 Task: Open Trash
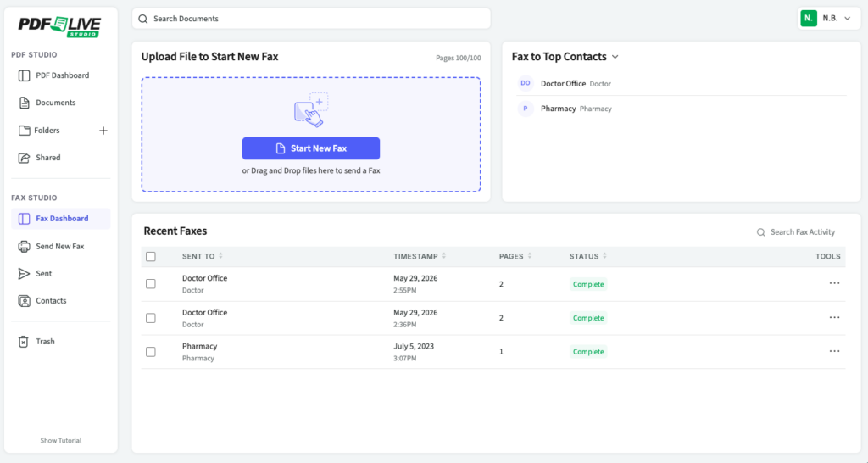(x=61, y=341)
